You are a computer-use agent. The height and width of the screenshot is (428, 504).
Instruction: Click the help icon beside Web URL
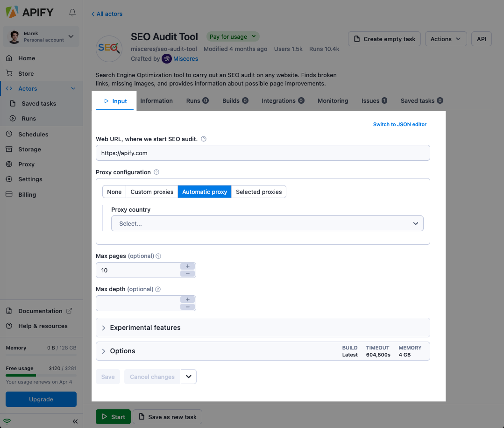203,139
